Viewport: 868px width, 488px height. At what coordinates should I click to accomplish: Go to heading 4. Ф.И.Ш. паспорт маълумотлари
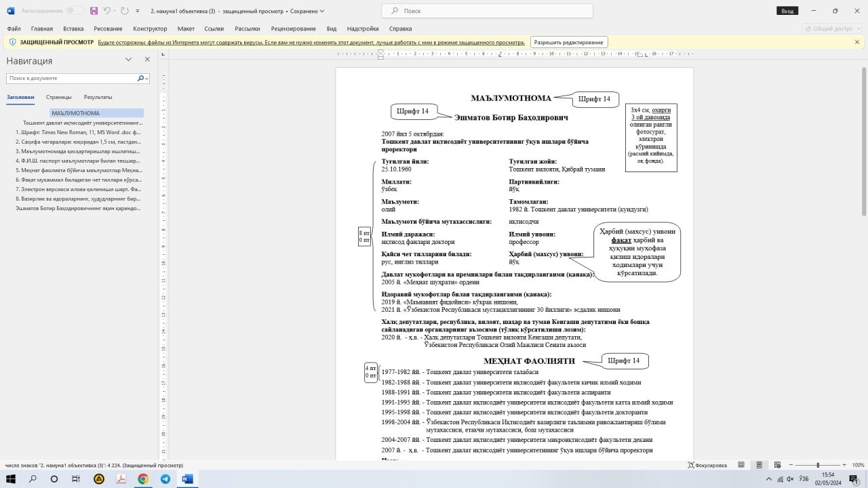(79, 161)
